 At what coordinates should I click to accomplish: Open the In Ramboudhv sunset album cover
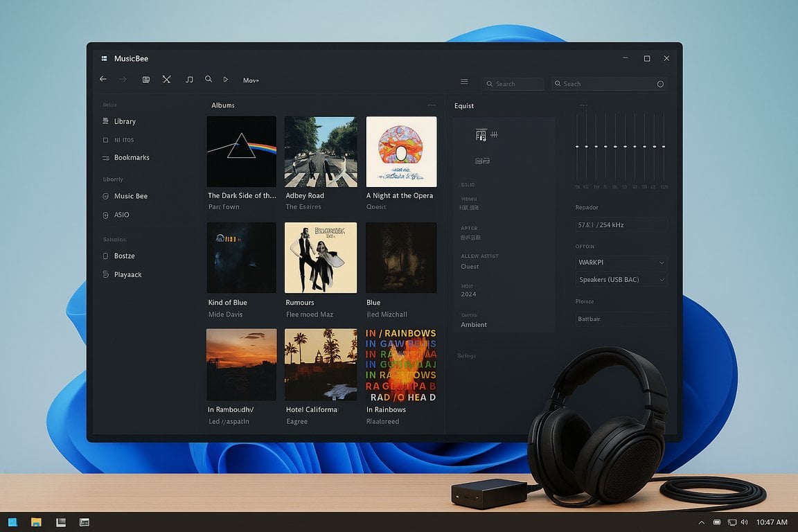click(242, 364)
